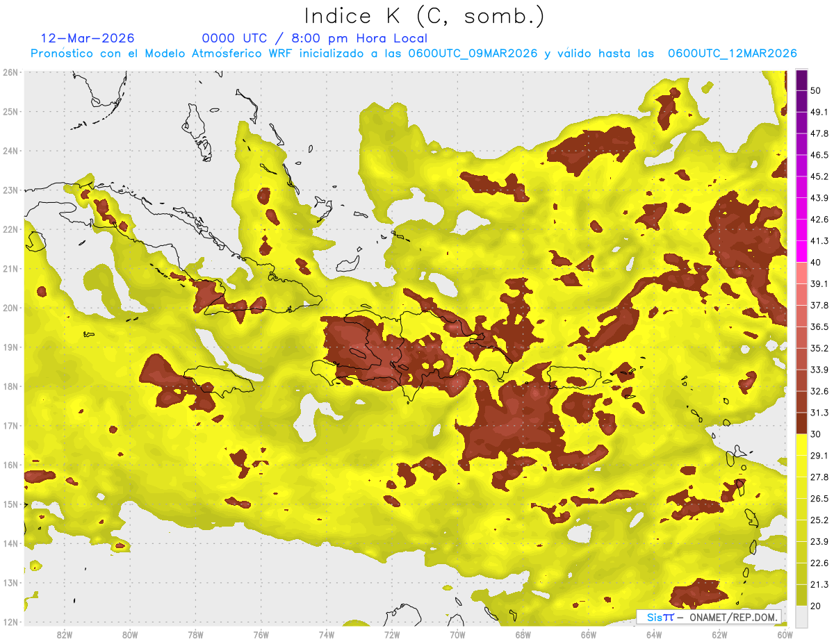
Task: Click the '42.6' colorbar value
Action: pos(819,220)
